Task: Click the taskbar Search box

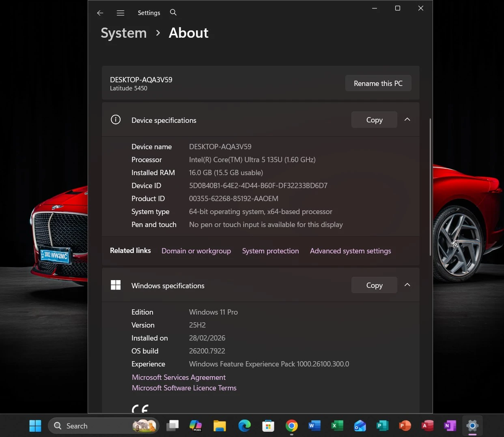Action: point(93,426)
